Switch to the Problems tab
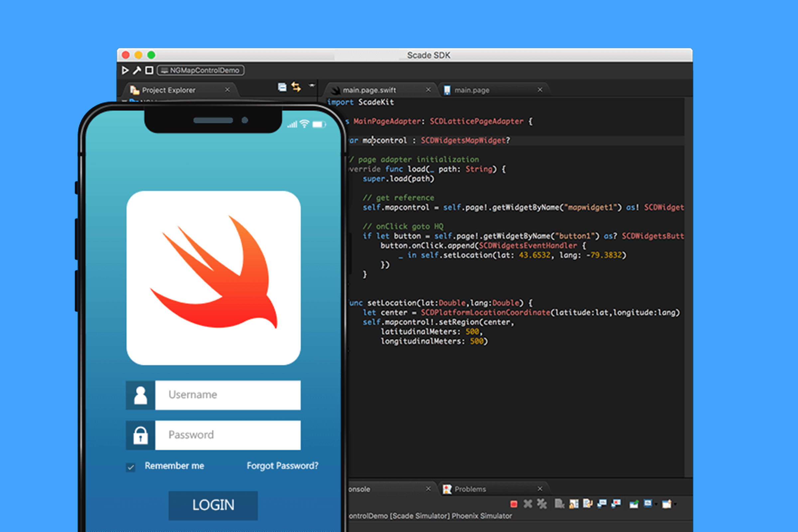 point(470,489)
